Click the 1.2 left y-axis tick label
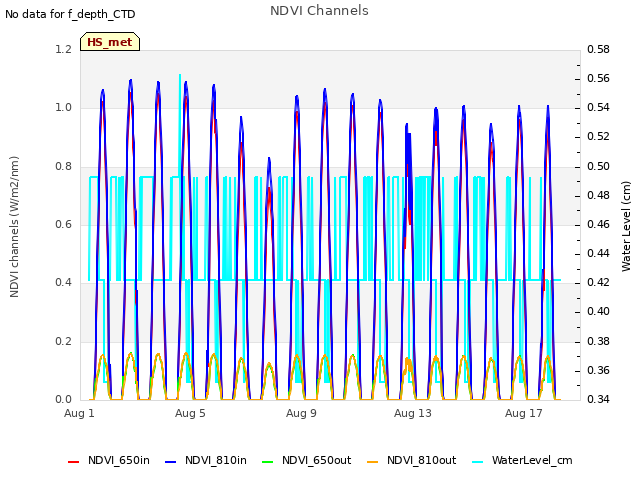640x480 pixels. pos(64,49)
